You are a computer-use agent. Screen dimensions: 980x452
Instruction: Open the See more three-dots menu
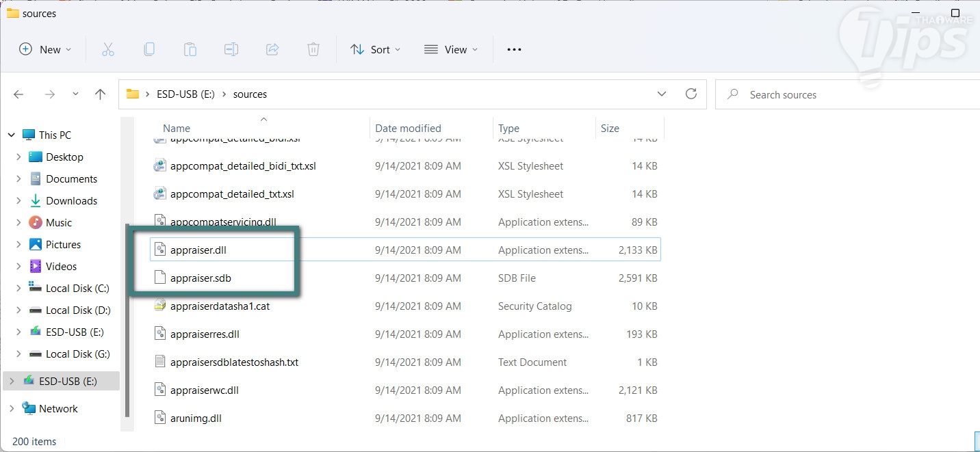click(514, 49)
